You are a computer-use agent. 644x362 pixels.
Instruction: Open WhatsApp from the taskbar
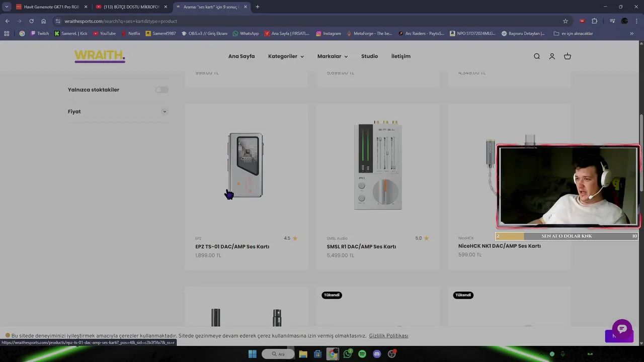tap(348, 354)
